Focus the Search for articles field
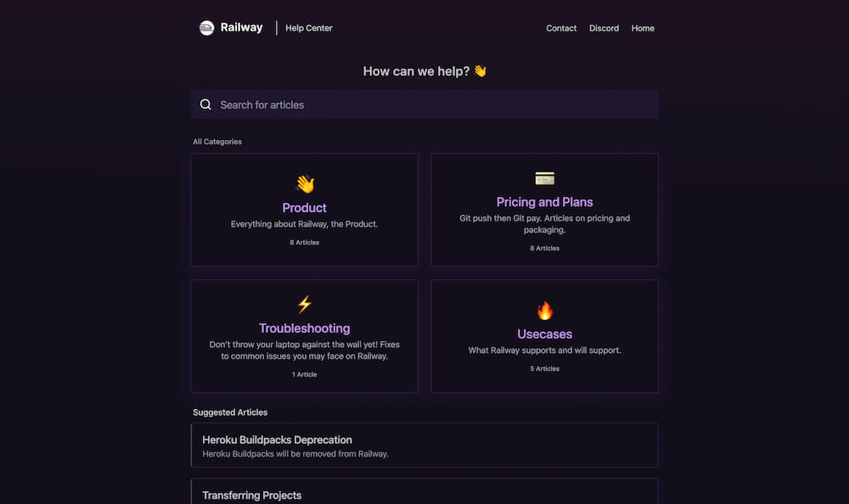 pos(424,104)
